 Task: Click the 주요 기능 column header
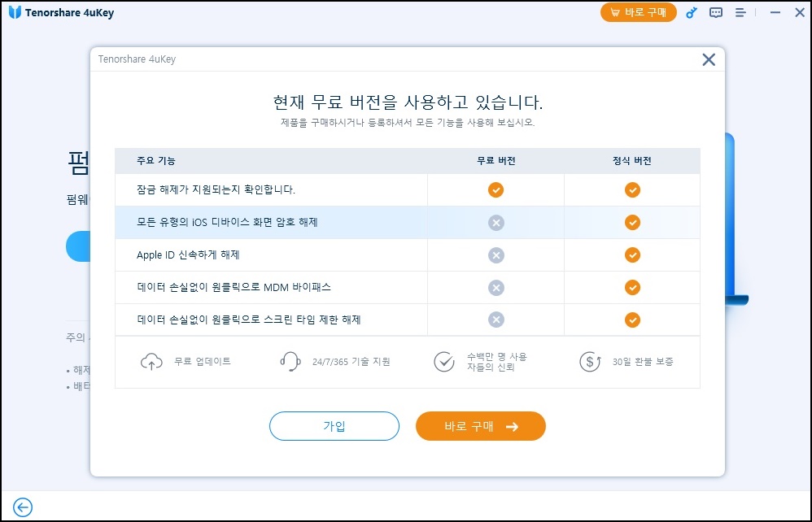tap(156, 161)
